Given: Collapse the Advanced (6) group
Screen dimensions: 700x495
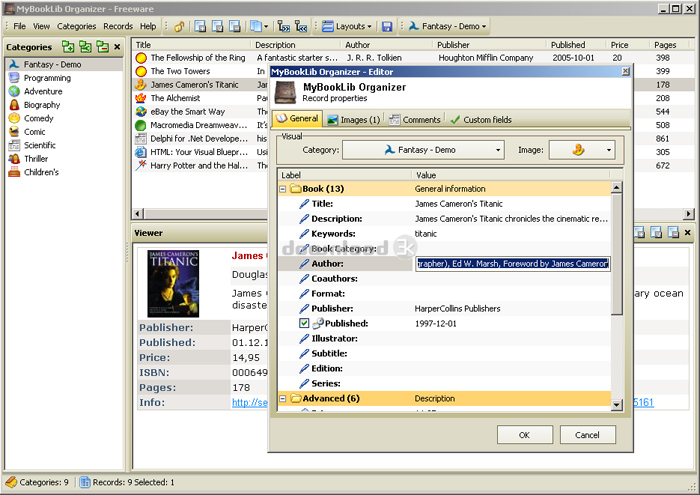Looking at the screenshot, I should [x=283, y=398].
